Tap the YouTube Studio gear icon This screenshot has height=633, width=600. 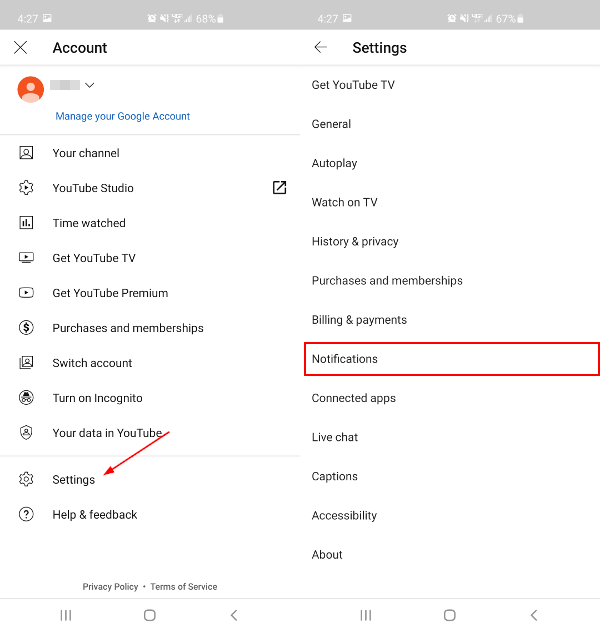coord(26,188)
